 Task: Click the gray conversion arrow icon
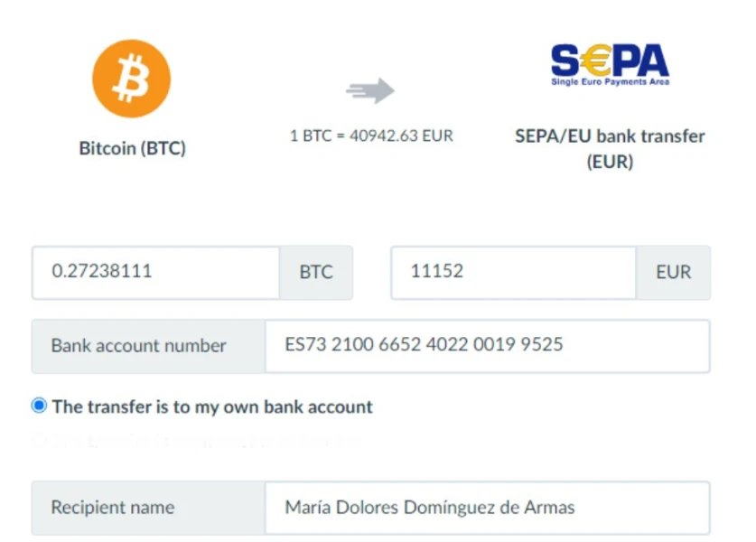[370, 90]
